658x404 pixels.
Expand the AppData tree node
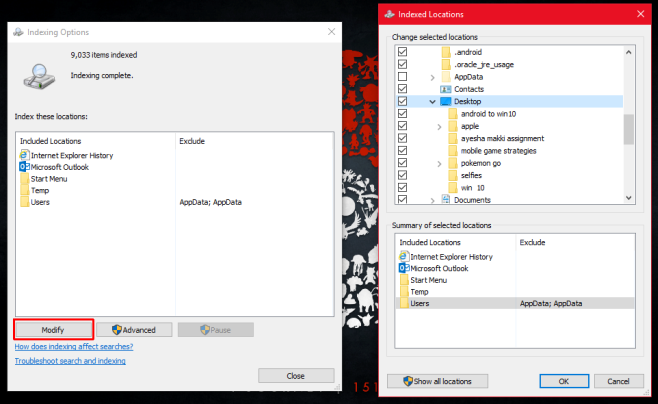click(432, 77)
